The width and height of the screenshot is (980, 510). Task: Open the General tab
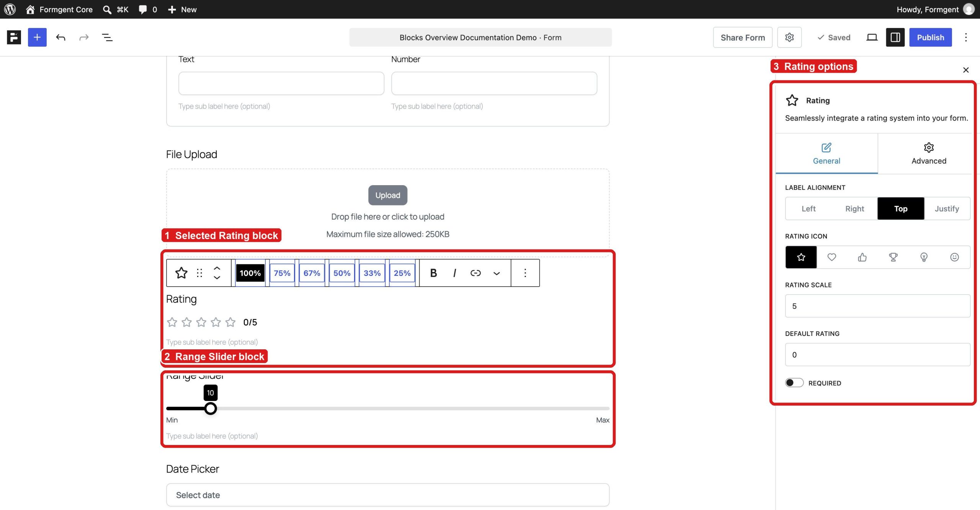pyautogui.click(x=826, y=153)
